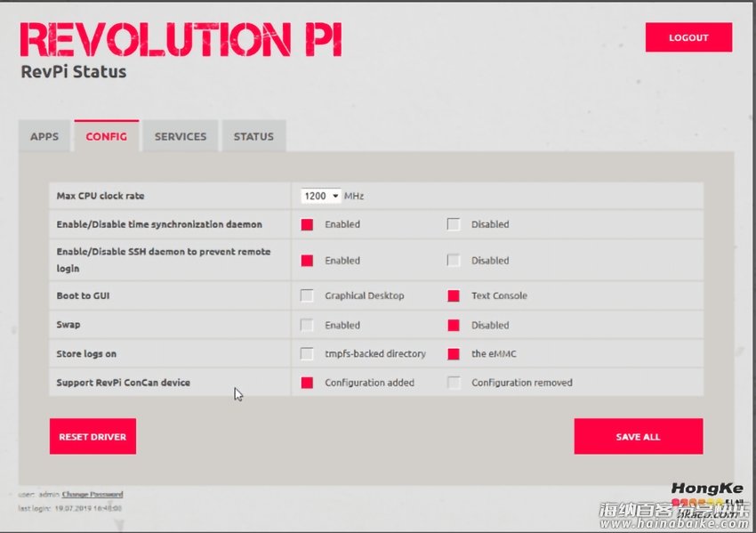Screen dimensions: 756x533
Task: Select the CONFIG tab
Action: click(x=107, y=136)
